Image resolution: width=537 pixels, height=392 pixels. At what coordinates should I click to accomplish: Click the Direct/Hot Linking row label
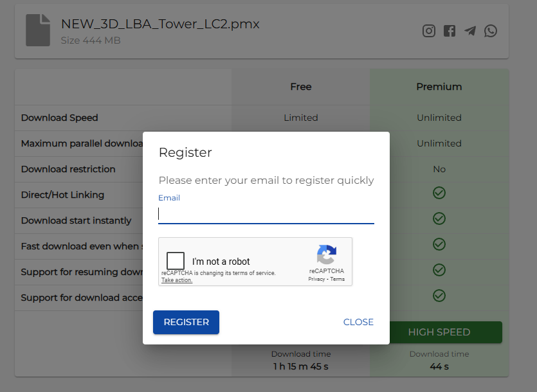click(x=62, y=195)
